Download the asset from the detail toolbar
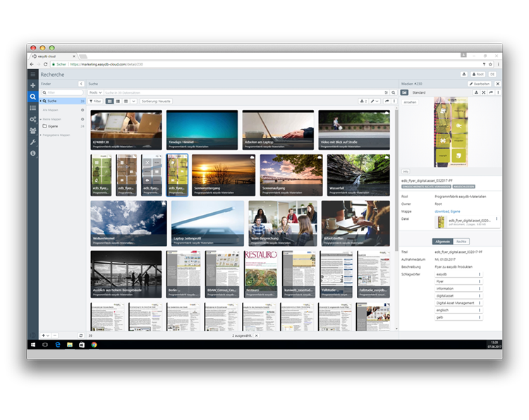The height and width of the screenshot is (420, 529). point(476,92)
